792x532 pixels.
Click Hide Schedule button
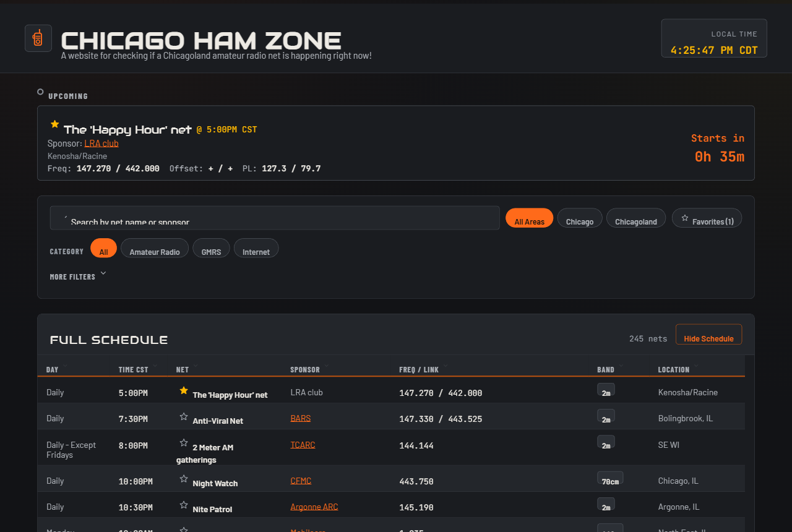coord(708,335)
